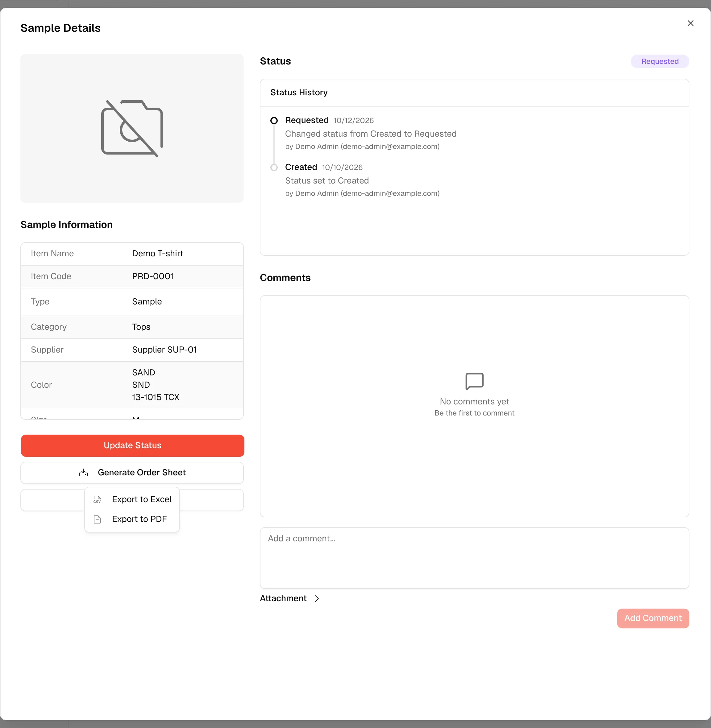
Task: Focus the Add a comment text field
Action: (474, 558)
